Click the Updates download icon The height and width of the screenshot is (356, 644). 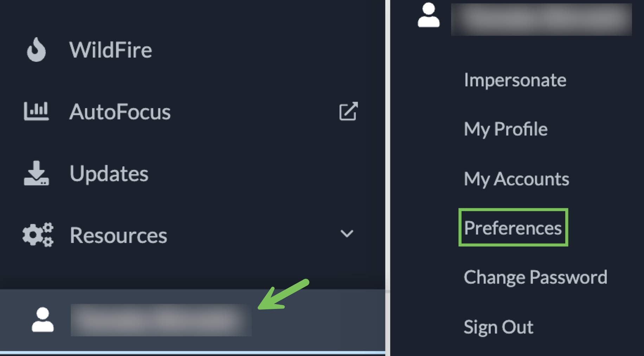(x=36, y=173)
